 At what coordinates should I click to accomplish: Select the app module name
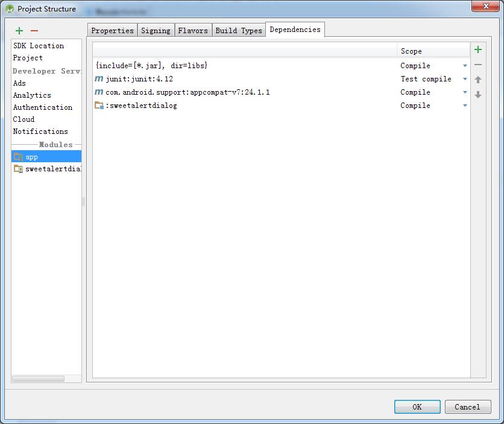tap(31, 157)
